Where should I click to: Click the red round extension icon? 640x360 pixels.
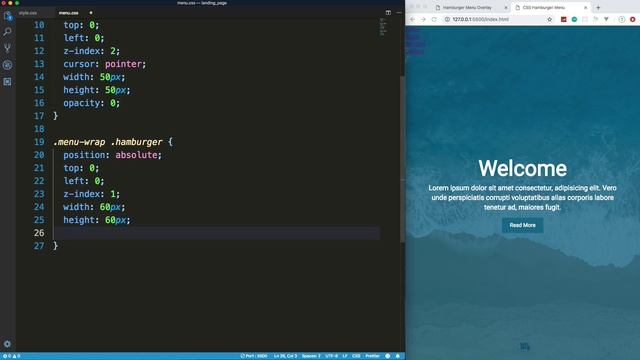click(632, 19)
